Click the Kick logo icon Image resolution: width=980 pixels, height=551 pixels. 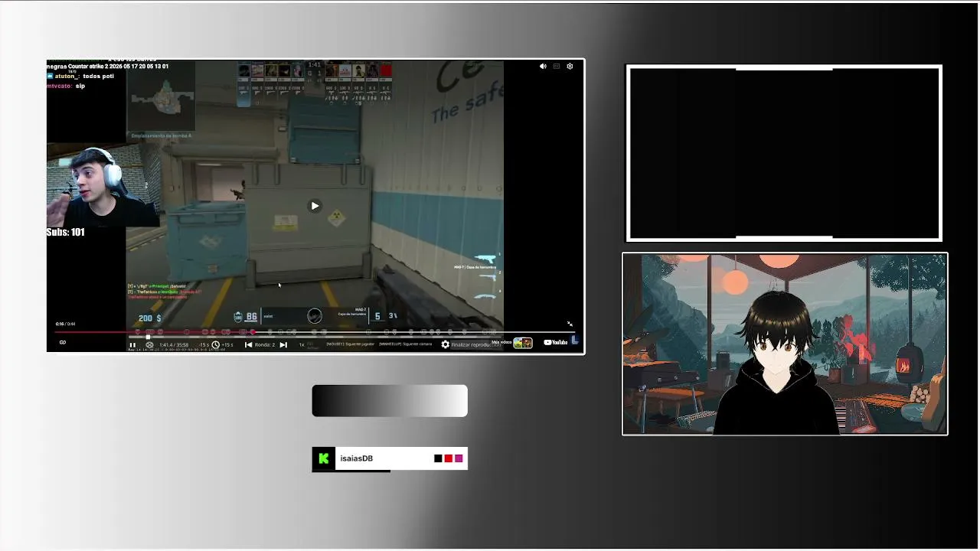[x=324, y=458]
